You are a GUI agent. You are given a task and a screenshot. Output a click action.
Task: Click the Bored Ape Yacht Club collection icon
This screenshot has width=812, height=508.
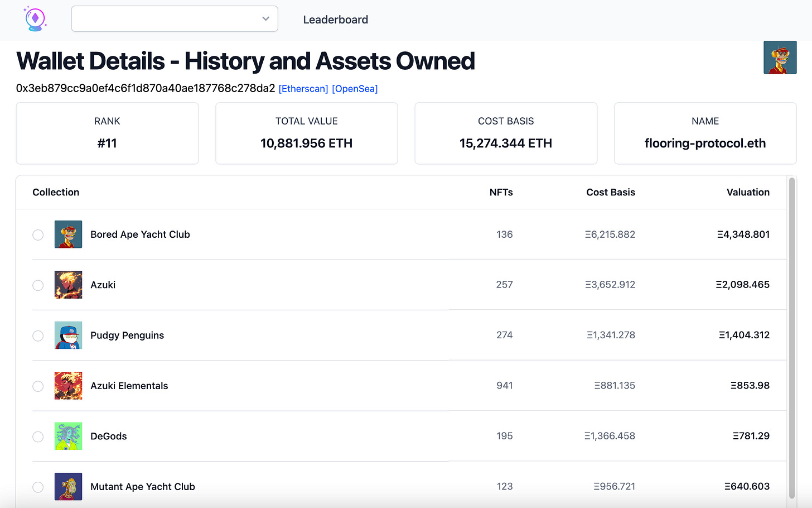point(68,234)
